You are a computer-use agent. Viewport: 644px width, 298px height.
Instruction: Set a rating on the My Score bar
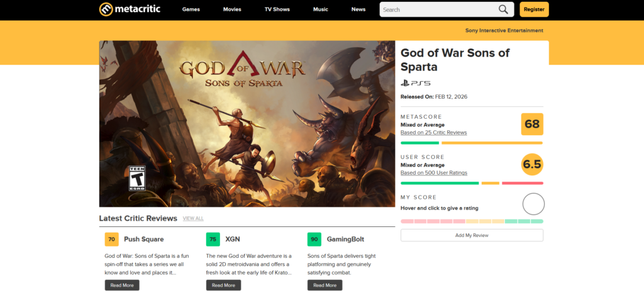[472, 221]
